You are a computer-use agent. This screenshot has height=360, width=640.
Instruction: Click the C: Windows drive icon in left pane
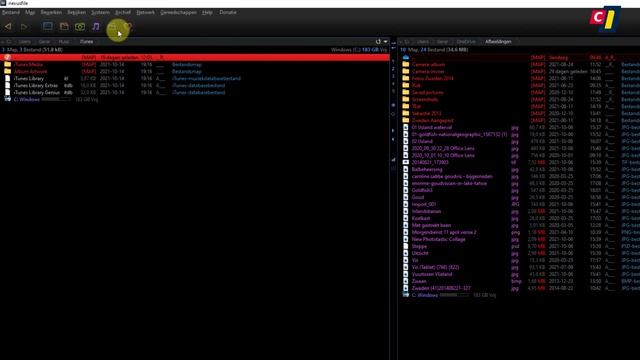7,99
